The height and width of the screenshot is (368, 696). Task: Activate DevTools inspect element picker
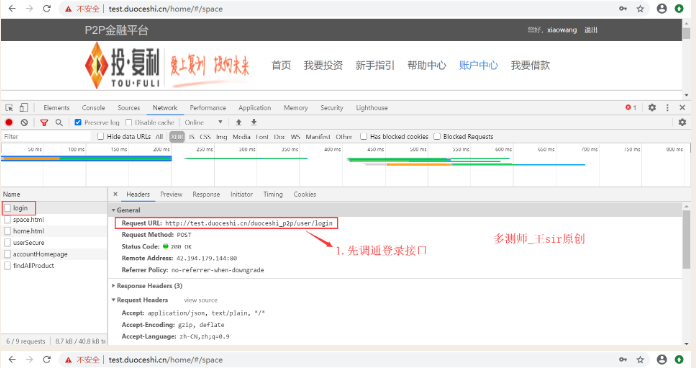[x=9, y=107]
